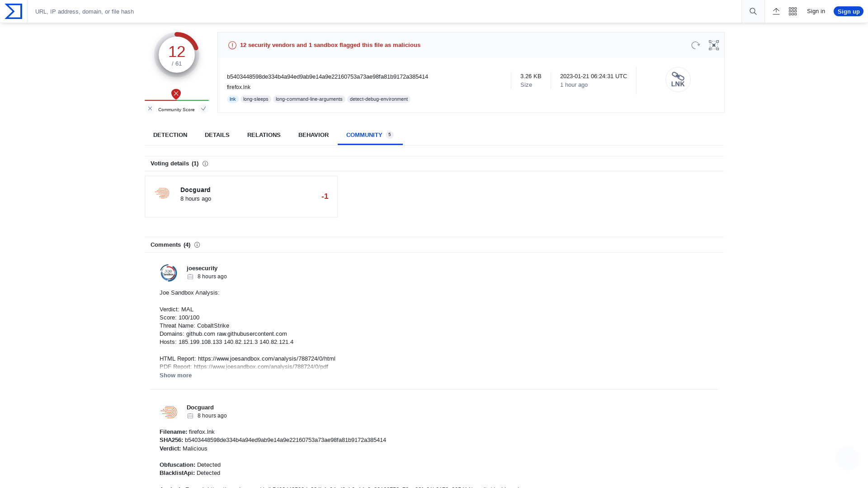Vote malicious with community score X icon
The image size is (868, 488).
(150, 108)
